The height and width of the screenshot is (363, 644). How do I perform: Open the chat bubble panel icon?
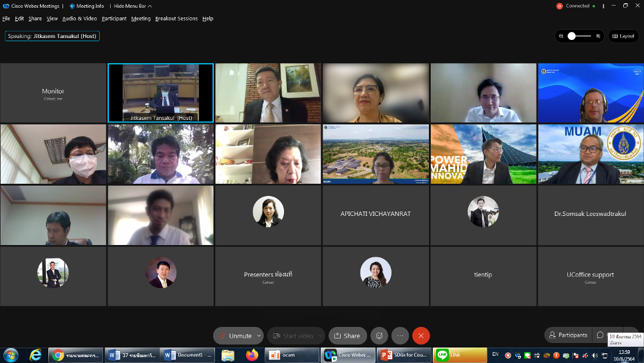[600, 335]
